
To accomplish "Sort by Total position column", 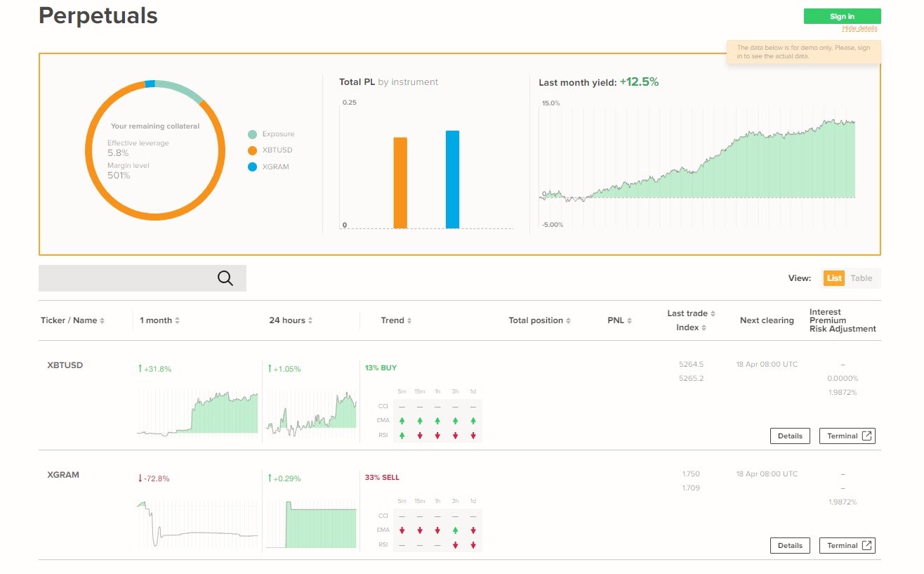I will pyautogui.click(x=539, y=320).
